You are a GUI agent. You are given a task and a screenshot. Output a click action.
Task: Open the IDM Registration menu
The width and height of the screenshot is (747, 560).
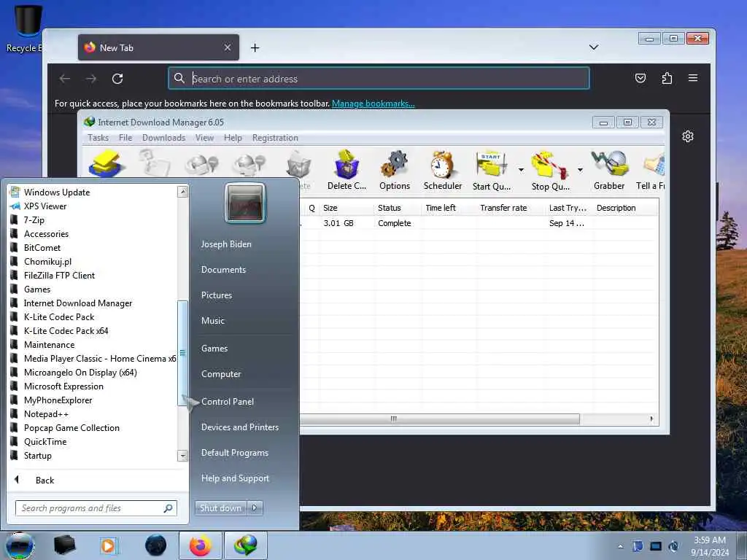275,138
